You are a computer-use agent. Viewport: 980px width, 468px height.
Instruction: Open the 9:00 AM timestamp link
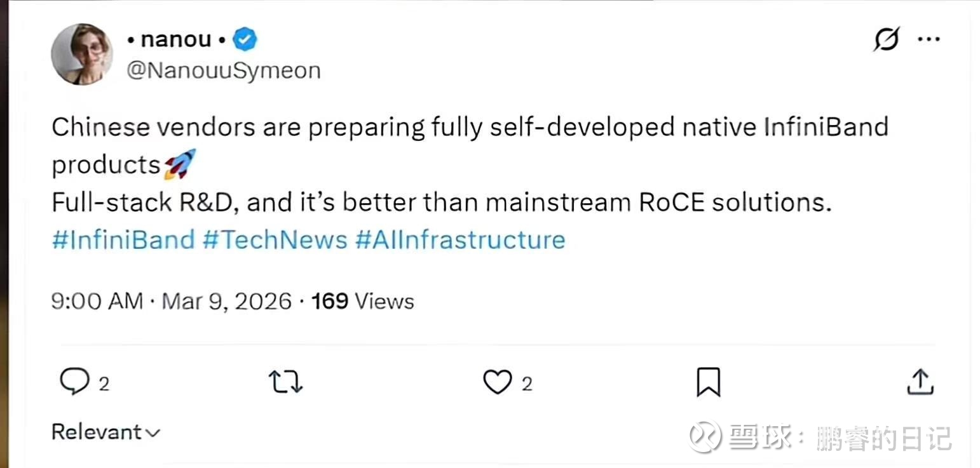coord(97,301)
